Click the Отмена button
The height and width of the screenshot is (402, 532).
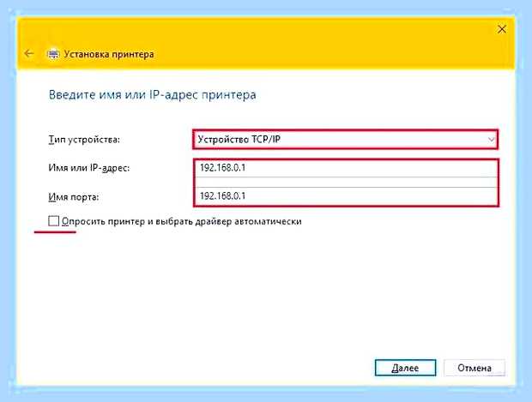[475, 368]
